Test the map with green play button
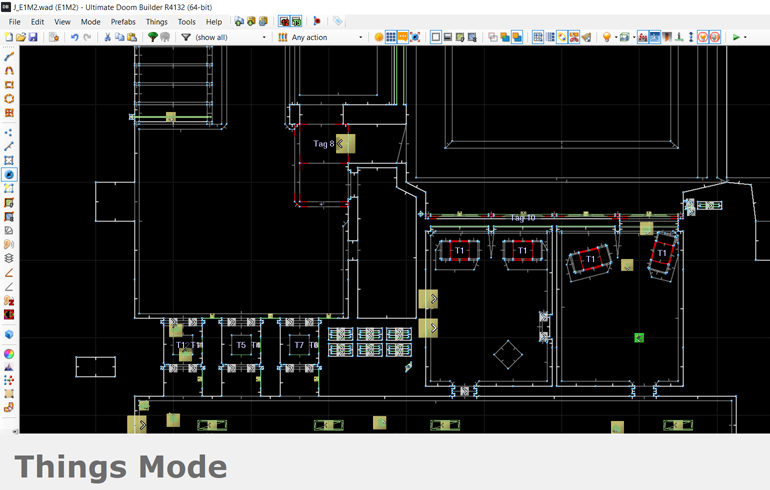 click(x=736, y=37)
